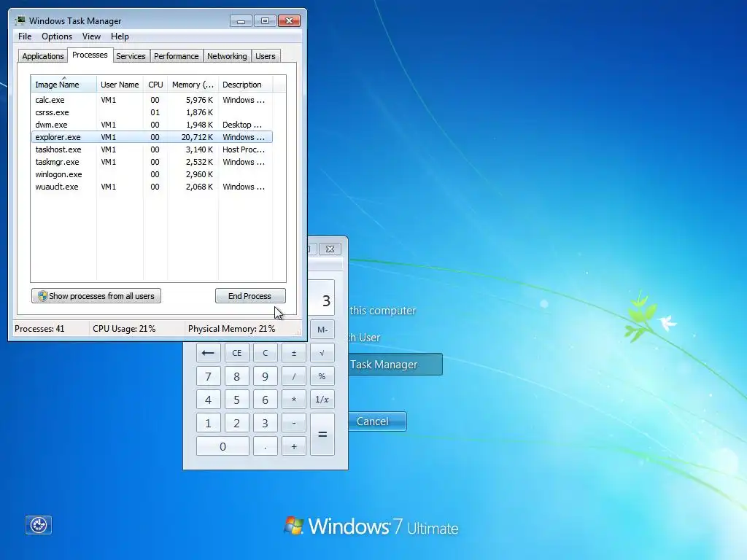Image resolution: width=747 pixels, height=560 pixels.
Task: Open the Ease of Access button
Action: 39,525
